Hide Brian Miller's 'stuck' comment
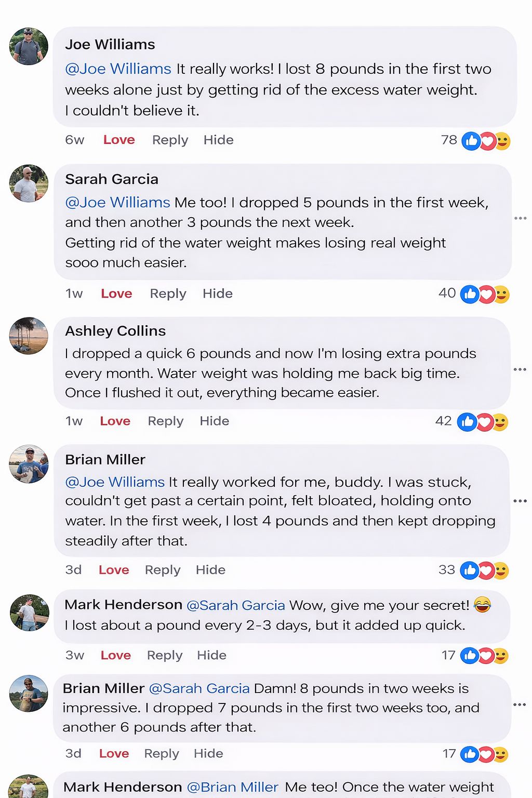 pos(210,570)
